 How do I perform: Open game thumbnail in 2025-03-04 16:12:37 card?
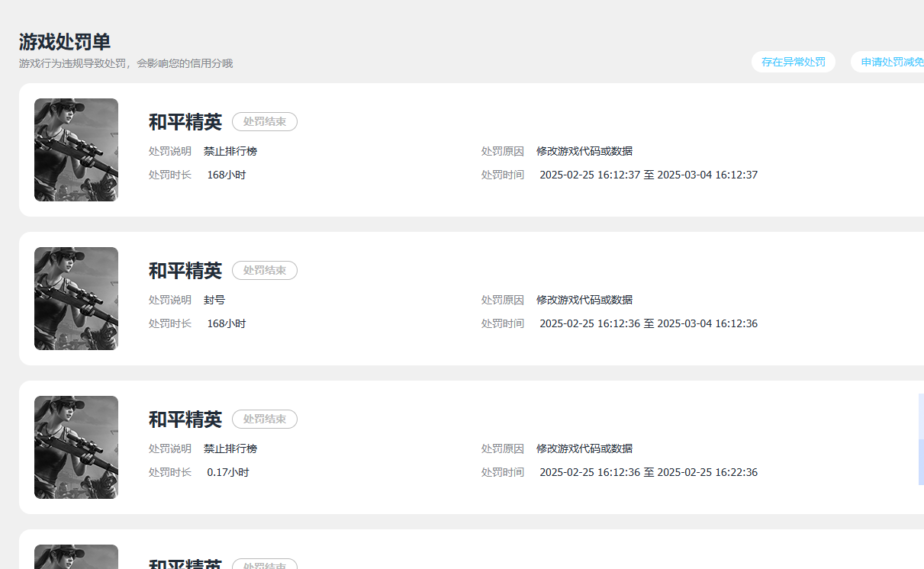coord(76,149)
